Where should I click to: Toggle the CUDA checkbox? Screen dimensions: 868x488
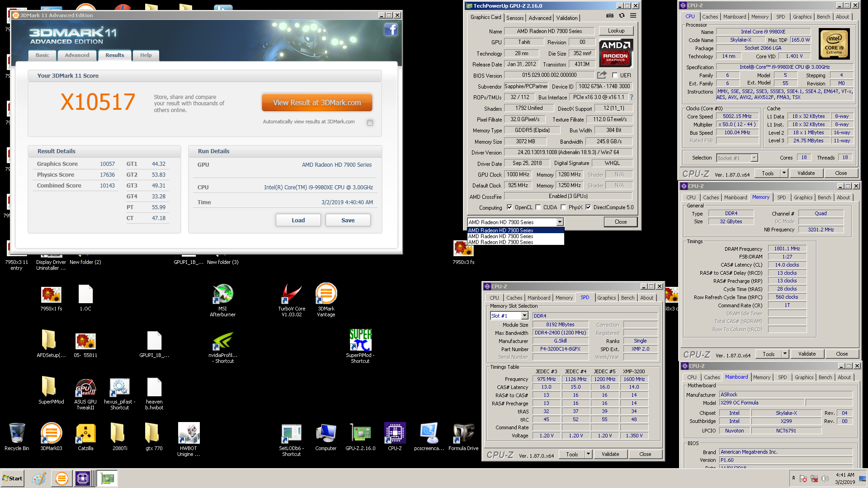(538, 207)
